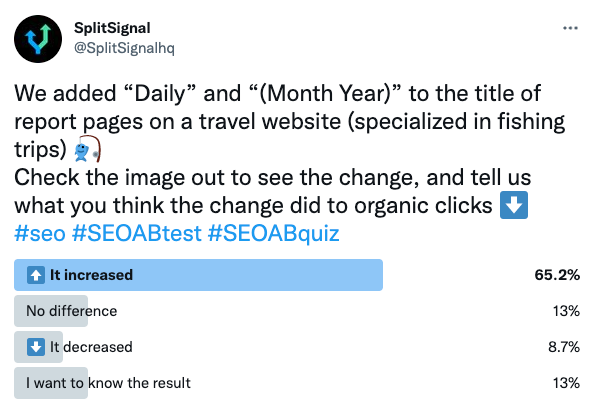Click the 13% next to "No difference"

566,311
